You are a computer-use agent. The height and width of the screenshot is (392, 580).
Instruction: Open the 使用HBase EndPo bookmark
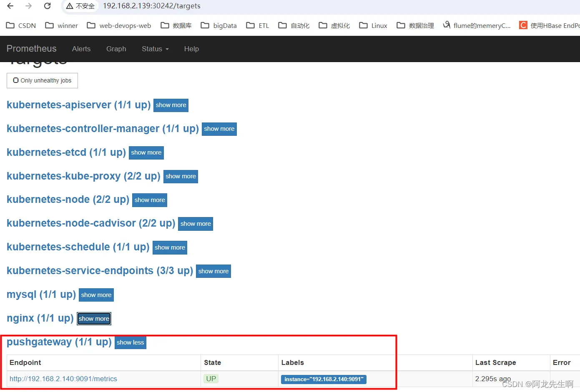549,25
